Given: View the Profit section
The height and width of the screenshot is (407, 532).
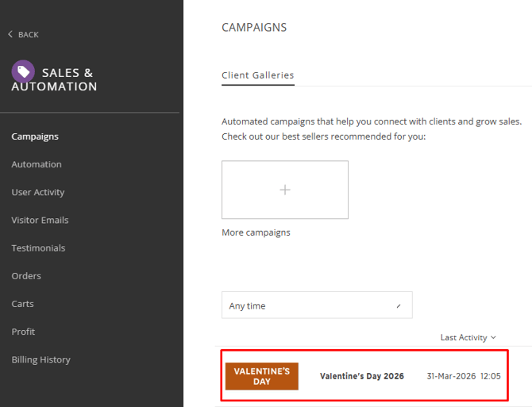Looking at the screenshot, I should pyautogui.click(x=23, y=332).
